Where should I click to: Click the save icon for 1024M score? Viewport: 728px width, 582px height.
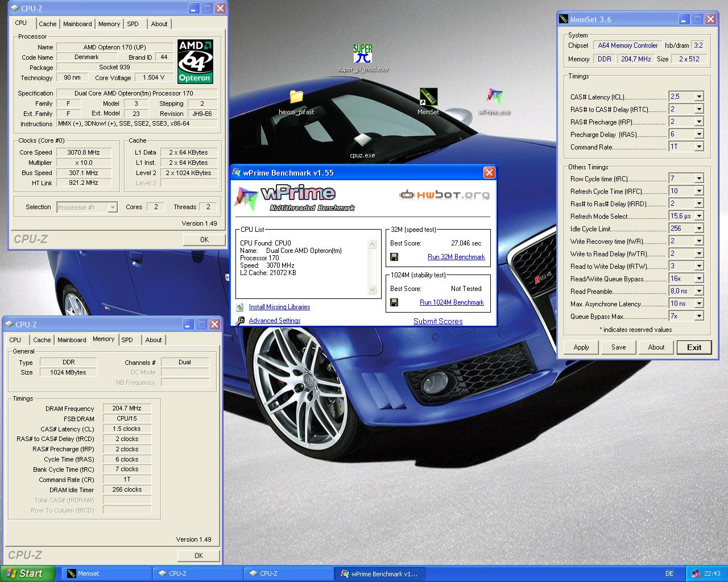[x=394, y=302]
